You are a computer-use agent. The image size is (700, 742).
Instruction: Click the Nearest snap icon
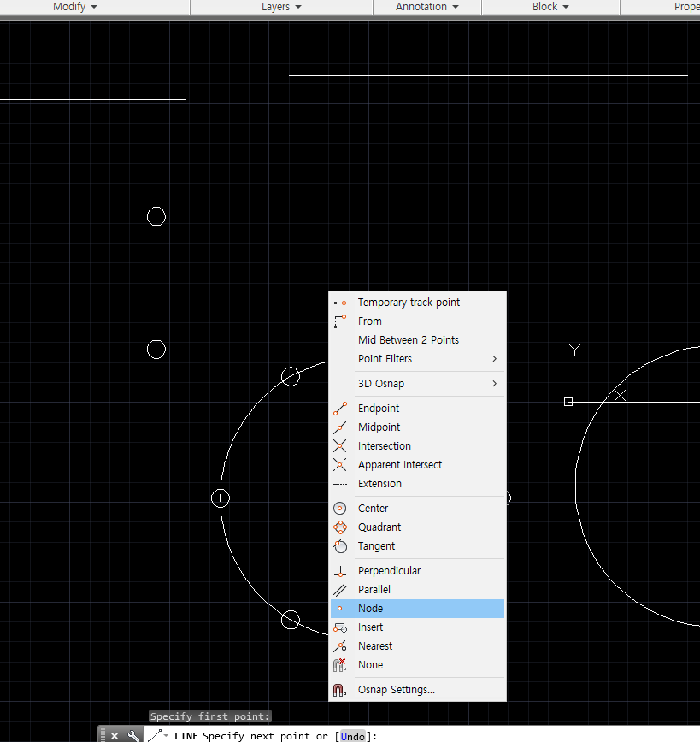pyautogui.click(x=340, y=646)
